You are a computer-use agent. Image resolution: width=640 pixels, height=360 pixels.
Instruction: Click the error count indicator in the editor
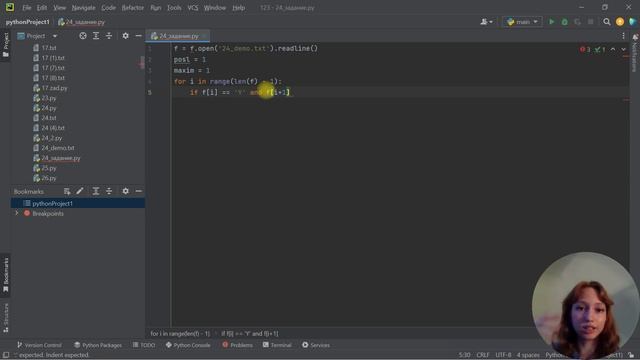585,49
